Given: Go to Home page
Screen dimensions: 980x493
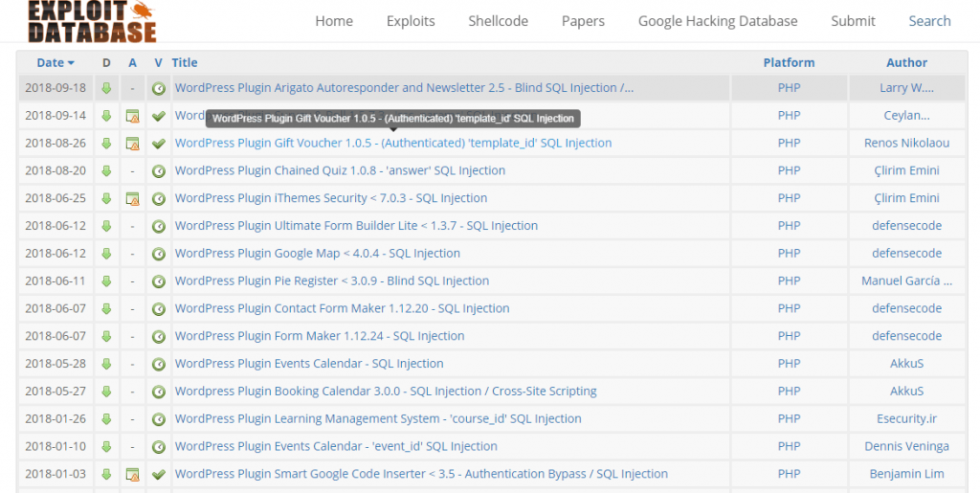Looking at the screenshot, I should 334,21.
